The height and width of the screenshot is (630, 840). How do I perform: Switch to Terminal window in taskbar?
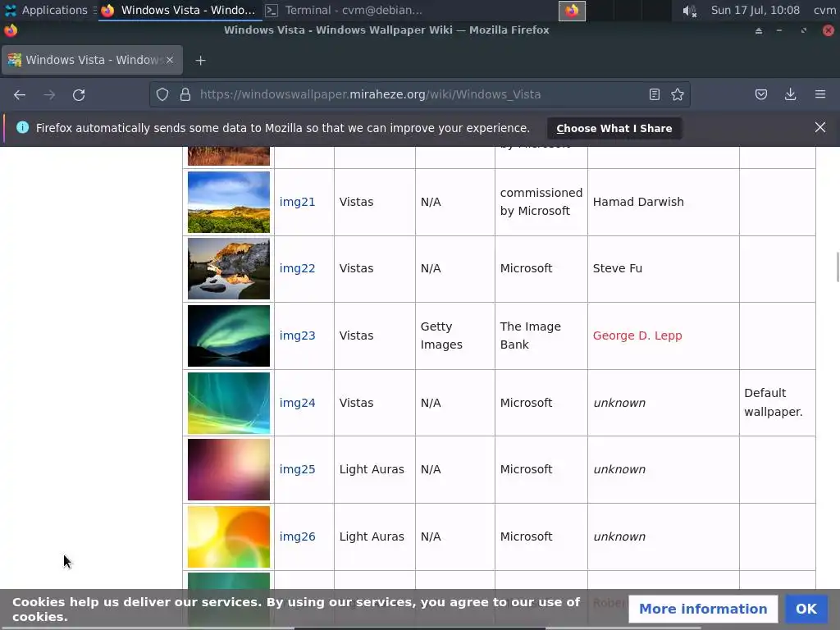pos(345,10)
